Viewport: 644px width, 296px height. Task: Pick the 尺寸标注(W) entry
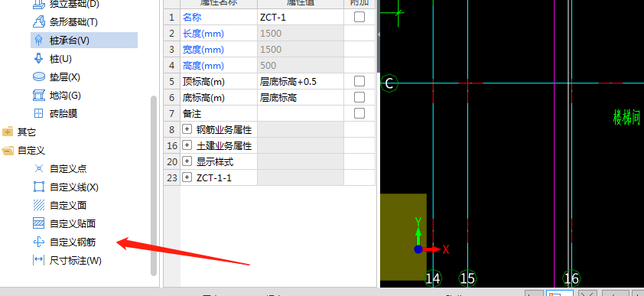coord(76,260)
